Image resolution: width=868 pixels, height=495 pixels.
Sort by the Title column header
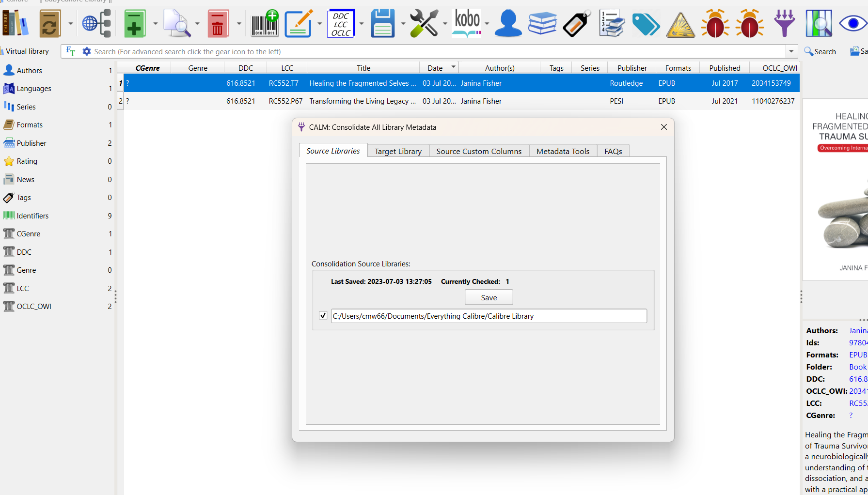(363, 68)
